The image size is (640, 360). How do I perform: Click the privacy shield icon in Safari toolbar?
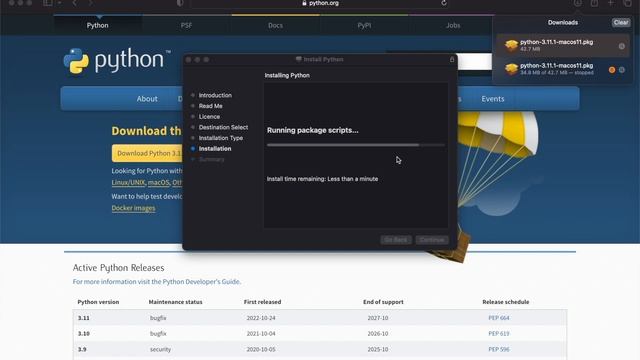(180, 3)
